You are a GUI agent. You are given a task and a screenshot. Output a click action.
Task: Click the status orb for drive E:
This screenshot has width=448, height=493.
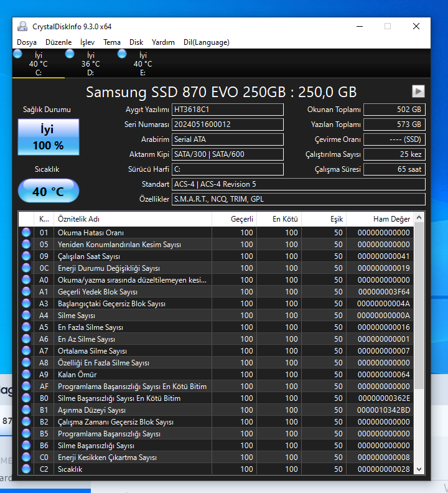point(122,54)
